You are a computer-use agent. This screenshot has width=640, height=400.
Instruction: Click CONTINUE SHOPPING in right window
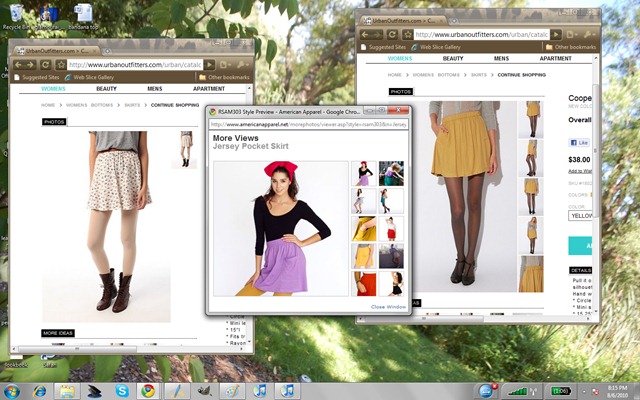(x=522, y=75)
